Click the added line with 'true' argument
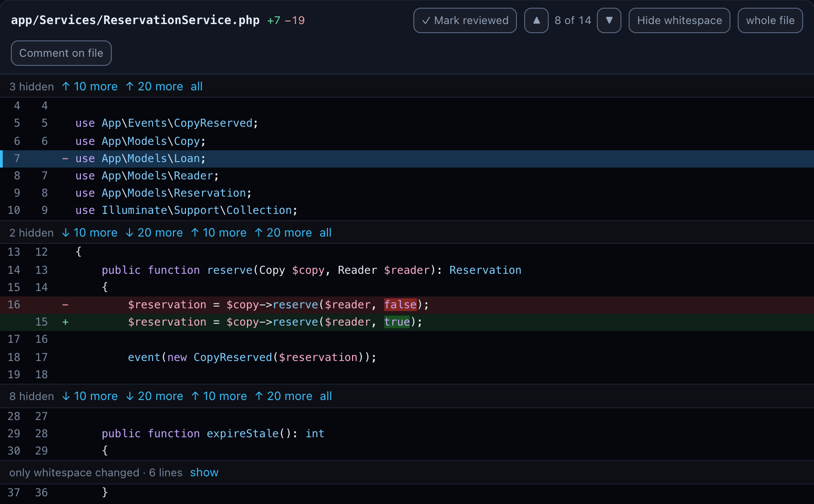This screenshot has height=504, width=814. coord(407,322)
